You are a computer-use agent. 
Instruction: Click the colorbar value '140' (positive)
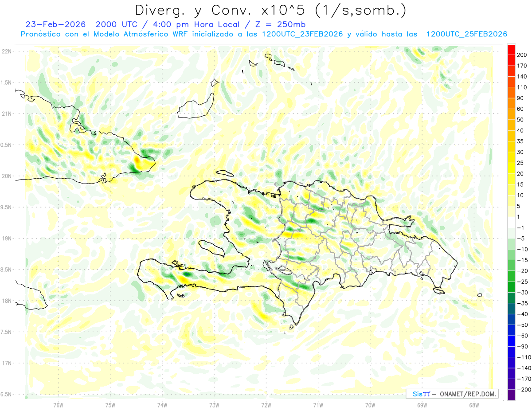click(x=522, y=77)
